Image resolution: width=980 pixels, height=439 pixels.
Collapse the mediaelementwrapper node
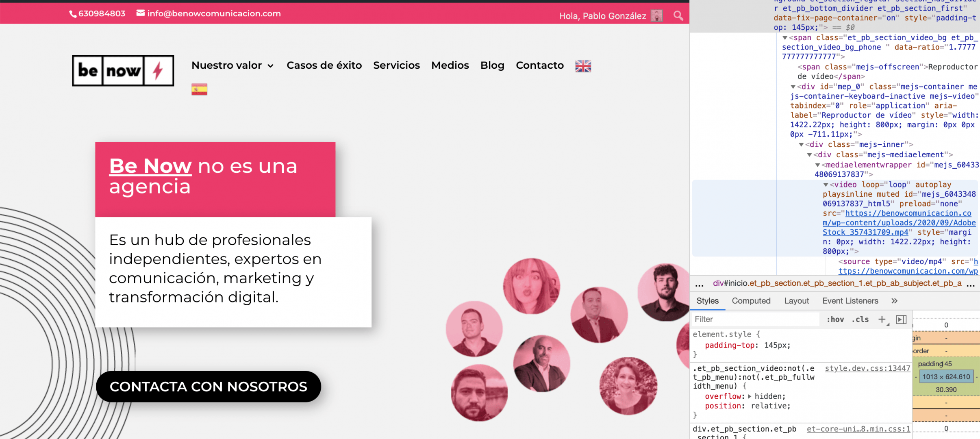(817, 165)
